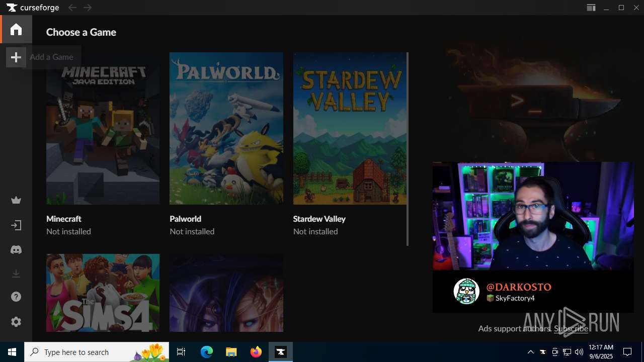
Task: Select the Palworld game cover
Action: tap(226, 128)
